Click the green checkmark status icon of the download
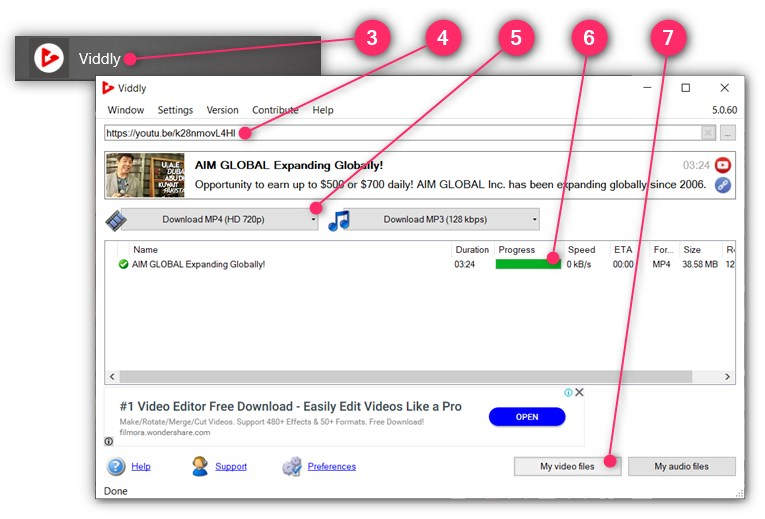765x519 pixels. point(123,264)
